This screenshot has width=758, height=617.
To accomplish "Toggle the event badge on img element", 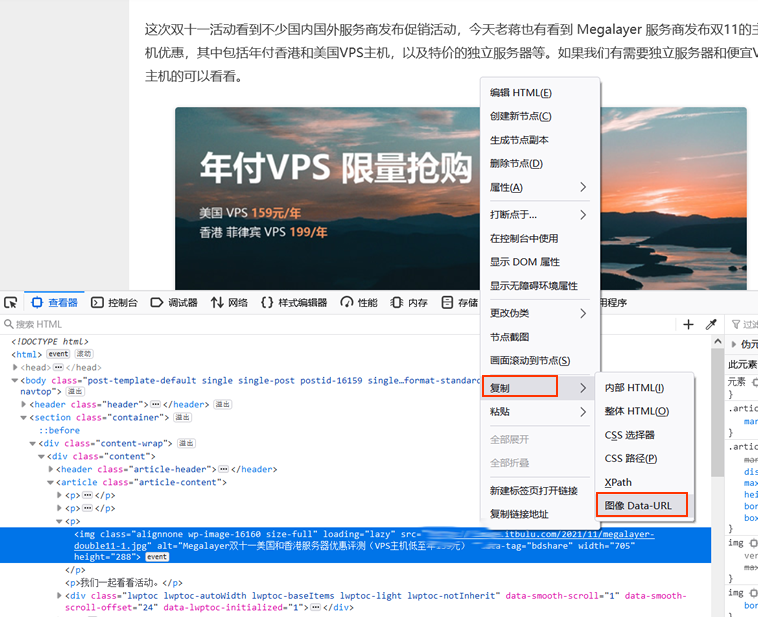I will [x=157, y=557].
